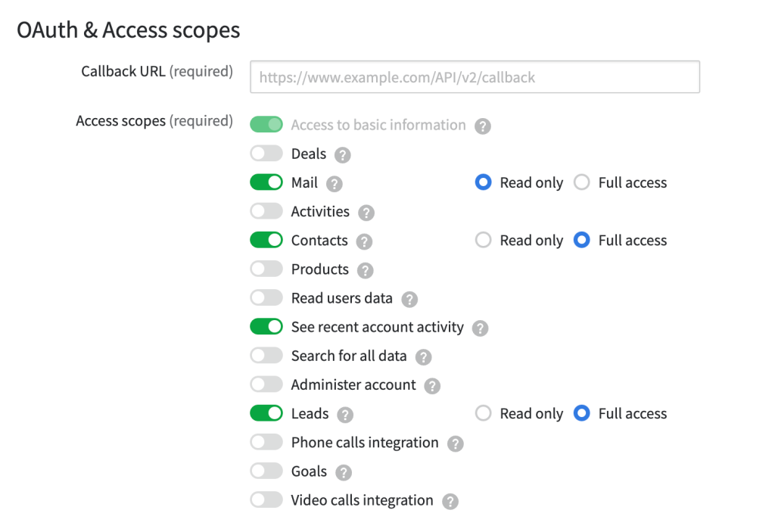Screen dimensions: 775x532
Task: Click question mark beside Activities
Action: point(366,213)
